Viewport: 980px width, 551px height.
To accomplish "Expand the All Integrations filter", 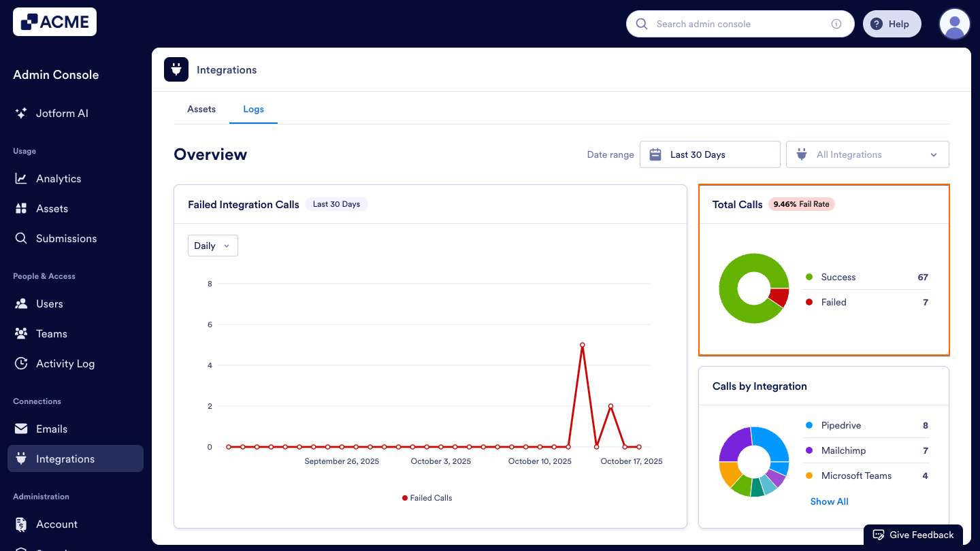I will (867, 154).
